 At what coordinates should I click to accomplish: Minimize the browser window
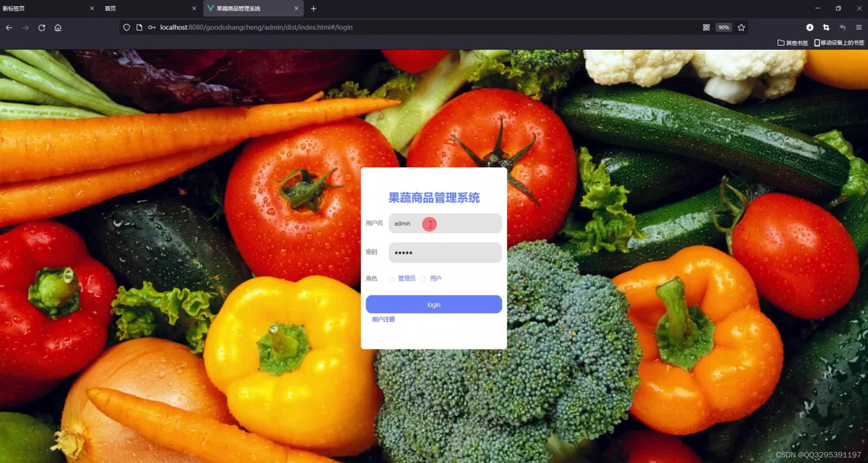coord(817,8)
